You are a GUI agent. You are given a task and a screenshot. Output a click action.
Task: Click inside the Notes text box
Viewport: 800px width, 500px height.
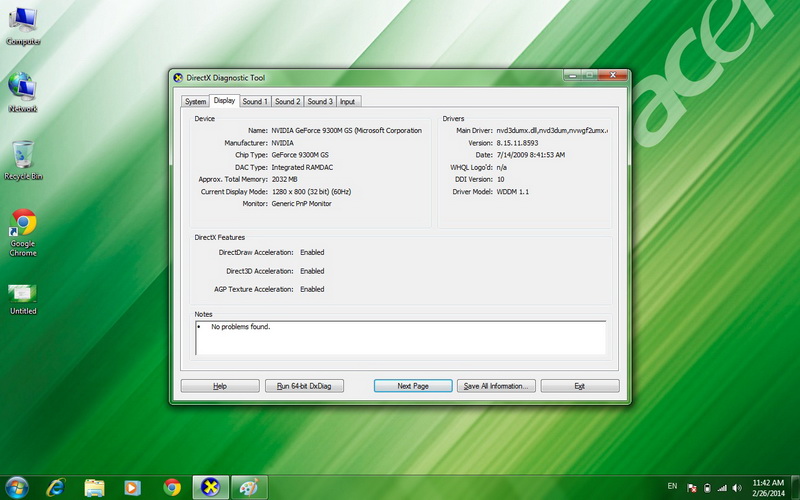401,338
